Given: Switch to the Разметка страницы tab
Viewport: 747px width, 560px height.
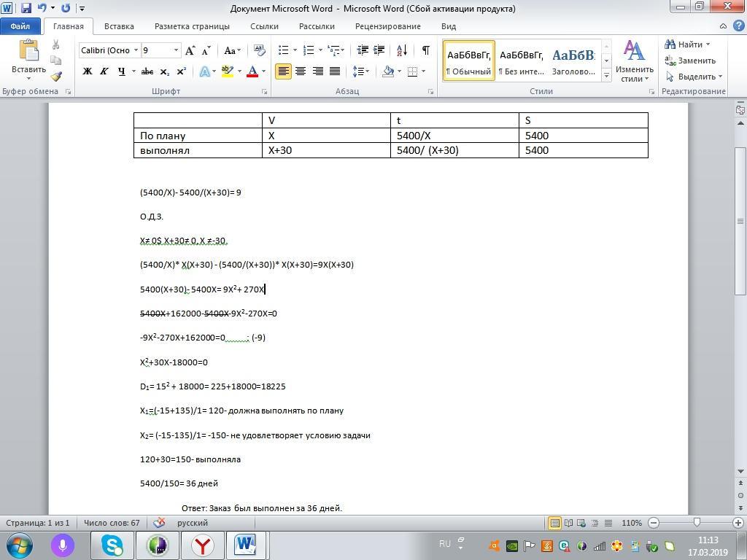Looking at the screenshot, I should click(192, 26).
